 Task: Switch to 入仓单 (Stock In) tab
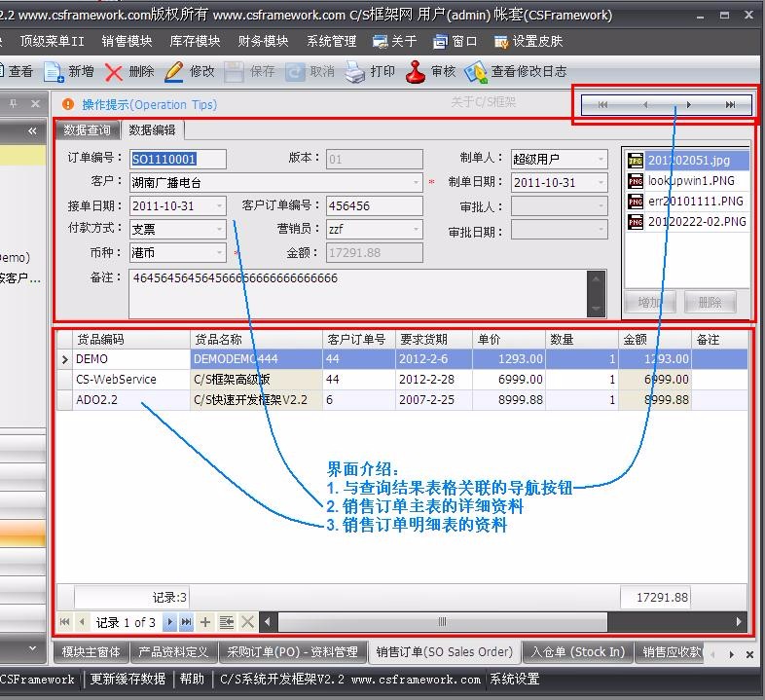click(578, 652)
